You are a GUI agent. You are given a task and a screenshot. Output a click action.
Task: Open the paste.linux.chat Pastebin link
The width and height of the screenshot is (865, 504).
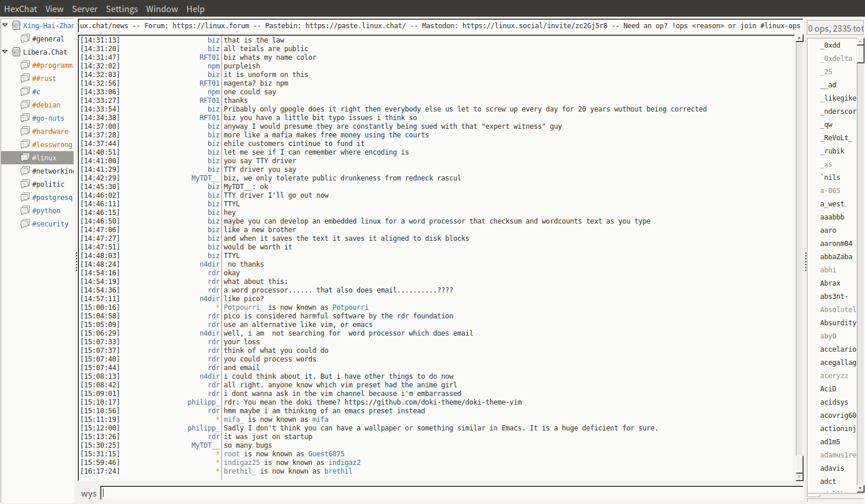[x=355, y=25]
